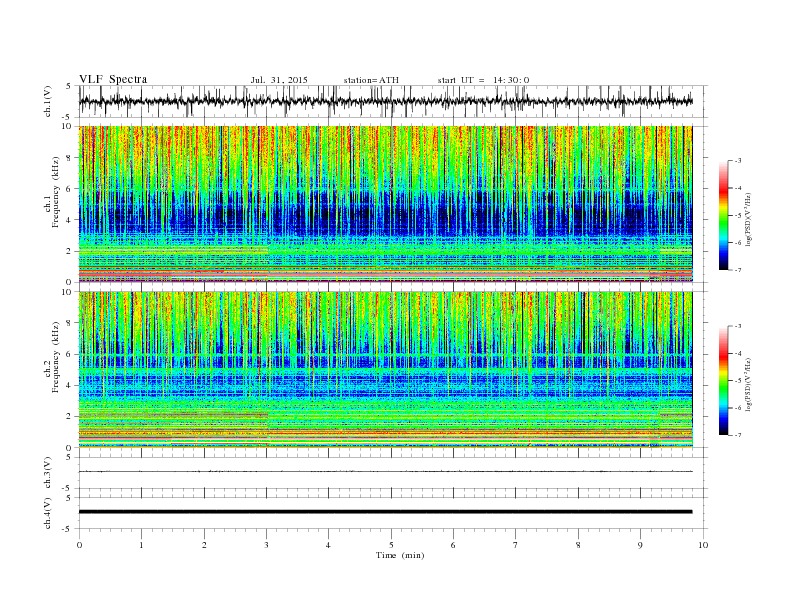Click the thin ch.3 voltage trace
792x612 pixels.
(385, 472)
